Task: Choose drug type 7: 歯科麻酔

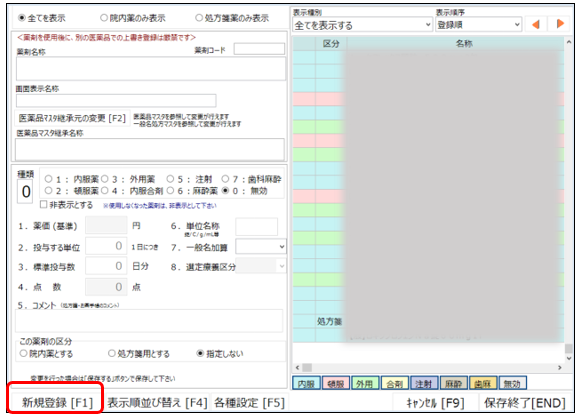Action: [x=225, y=179]
